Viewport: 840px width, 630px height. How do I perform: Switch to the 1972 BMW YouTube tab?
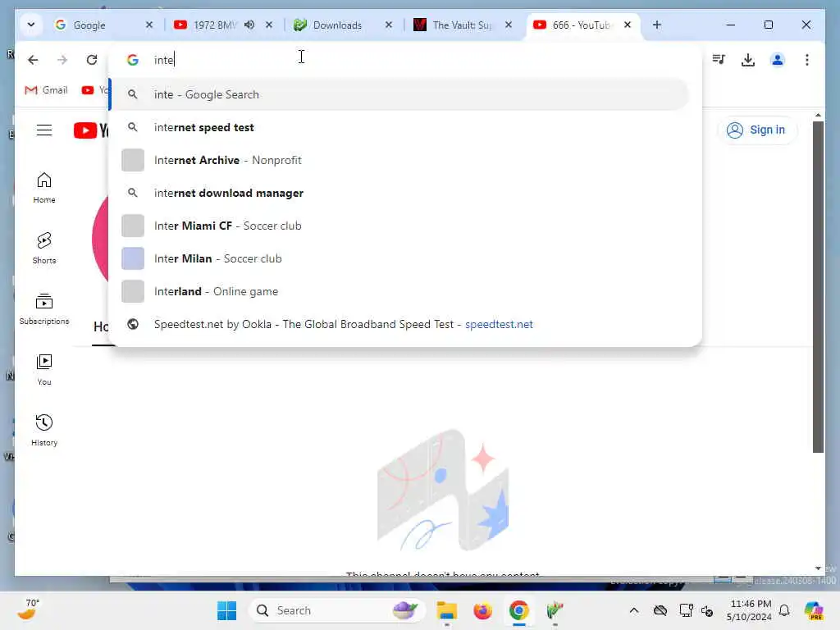(214, 25)
